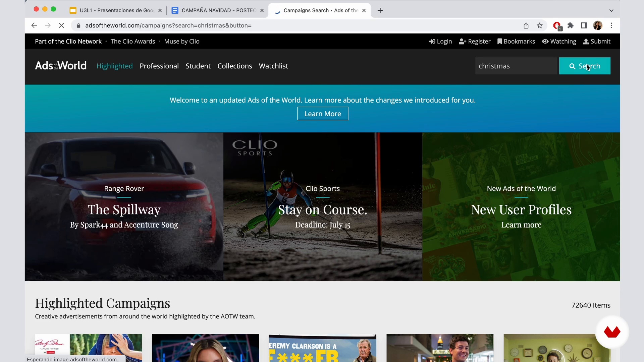Click the lock icon in address bar
The height and width of the screenshot is (362, 644).
coord(78,25)
